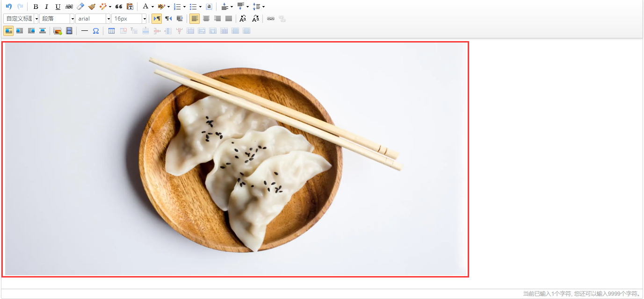The width and height of the screenshot is (644, 299).
Task: Insert a hyperlink with the chain icon
Action: click(271, 19)
